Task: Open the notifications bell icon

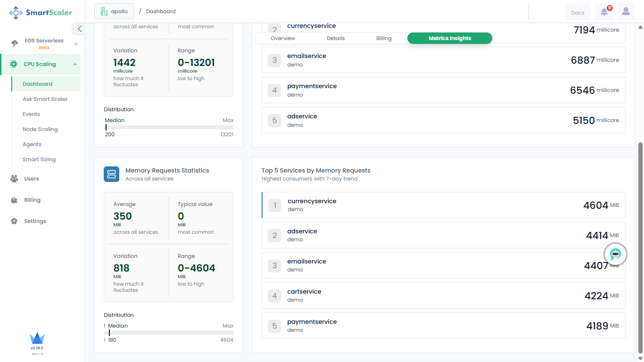Action: (x=604, y=12)
